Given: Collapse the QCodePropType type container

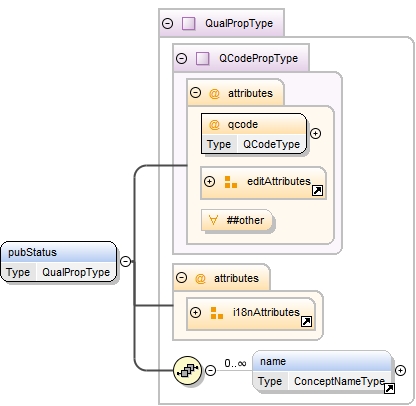Looking at the screenshot, I should point(181,59).
